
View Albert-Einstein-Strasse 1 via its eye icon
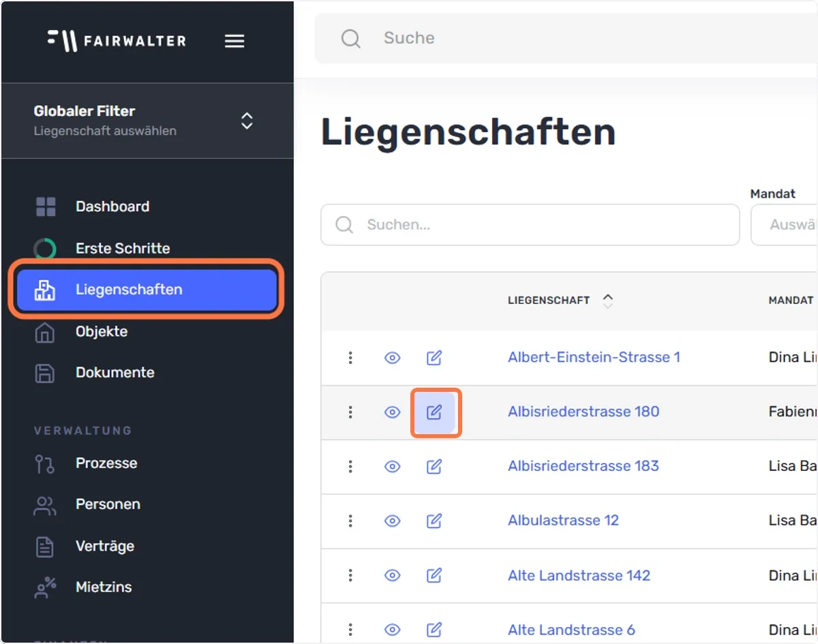pyautogui.click(x=393, y=358)
